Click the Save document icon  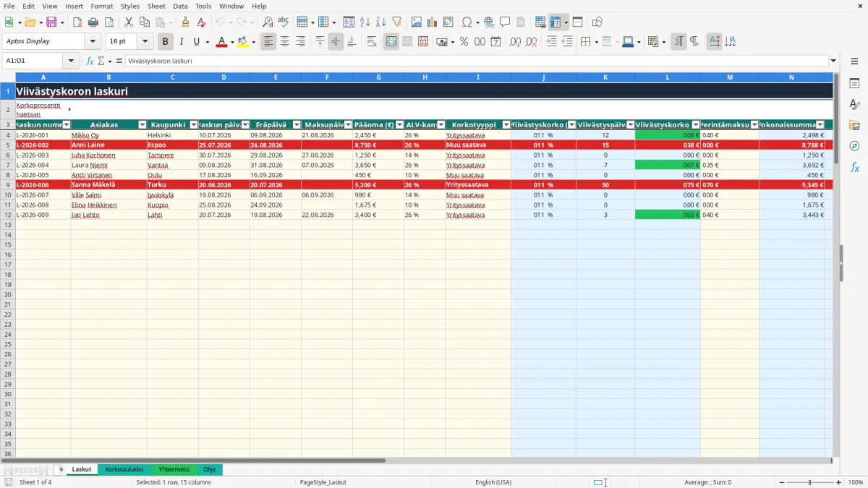tap(51, 22)
